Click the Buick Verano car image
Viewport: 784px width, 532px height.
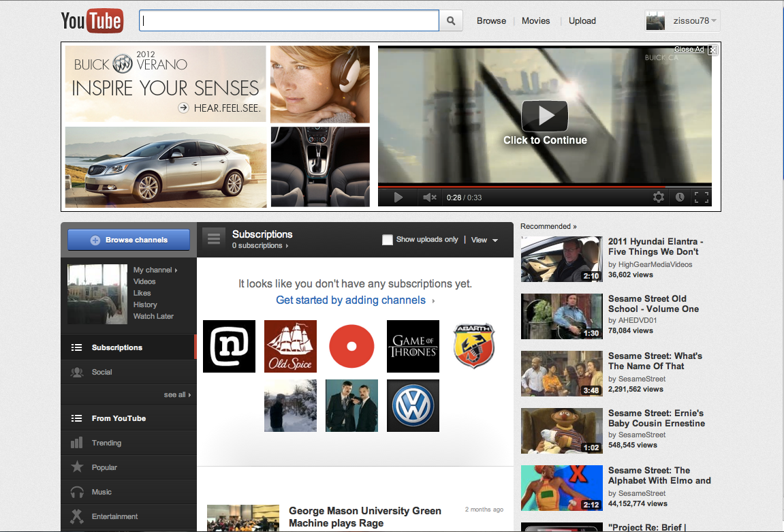coord(166,167)
